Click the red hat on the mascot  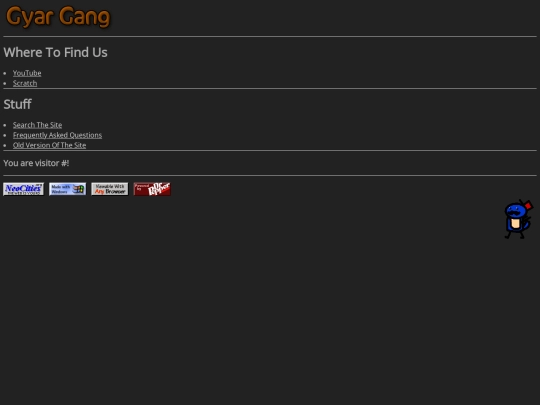pos(528,206)
